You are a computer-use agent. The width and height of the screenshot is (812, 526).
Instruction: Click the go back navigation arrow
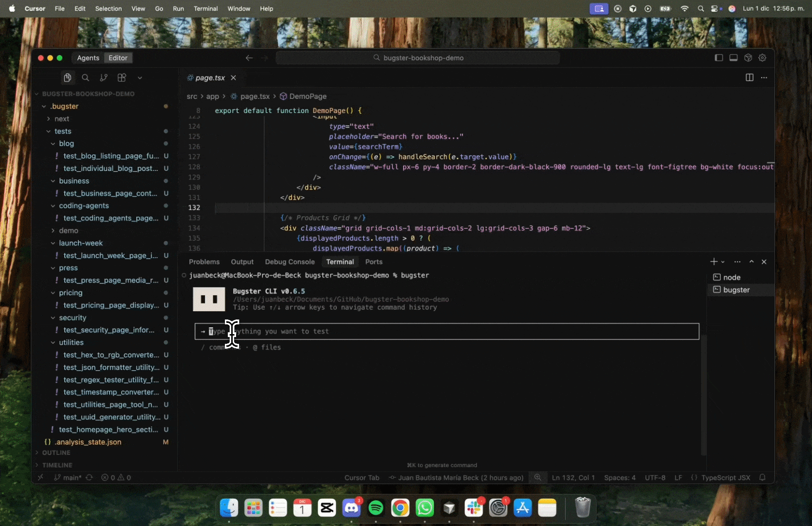click(x=249, y=58)
